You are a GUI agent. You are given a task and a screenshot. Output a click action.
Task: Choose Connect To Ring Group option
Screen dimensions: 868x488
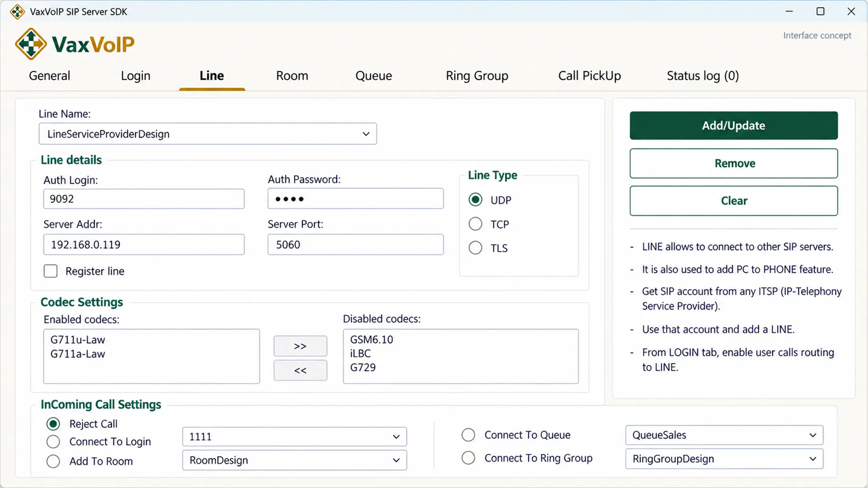tap(468, 458)
